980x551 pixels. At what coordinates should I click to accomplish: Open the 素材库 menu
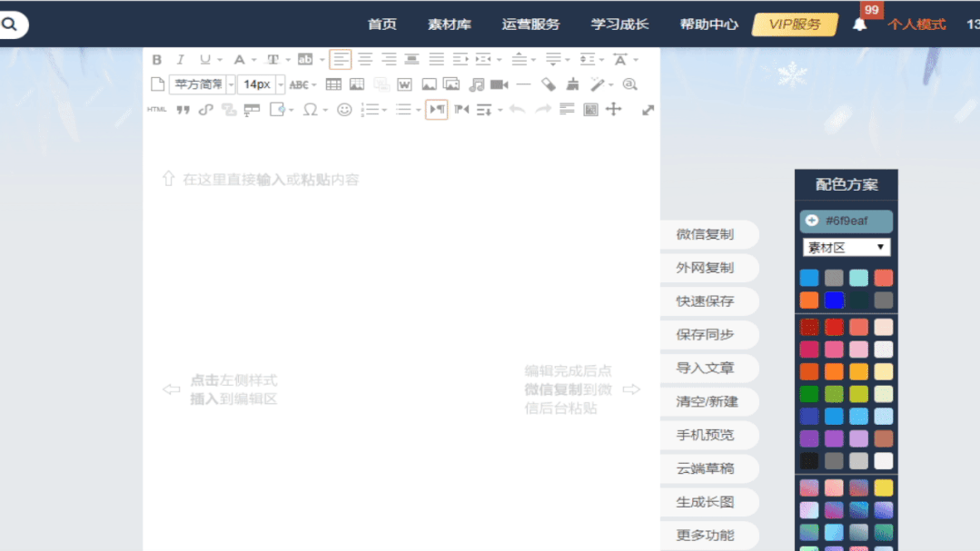tap(450, 25)
